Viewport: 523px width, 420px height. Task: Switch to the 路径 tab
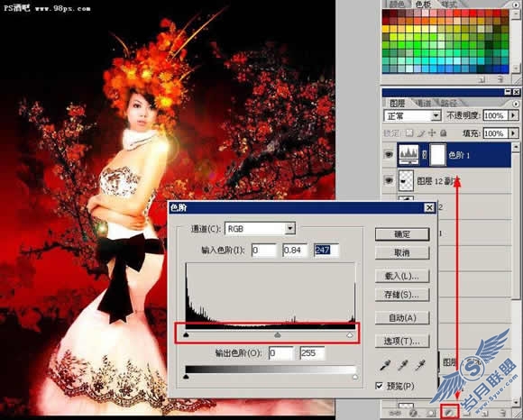coord(449,103)
